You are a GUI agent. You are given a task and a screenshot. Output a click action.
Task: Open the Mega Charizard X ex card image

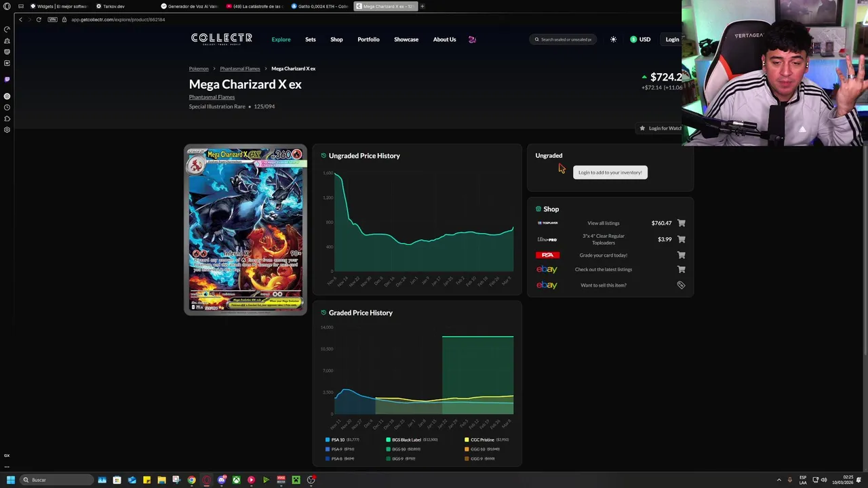click(245, 230)
